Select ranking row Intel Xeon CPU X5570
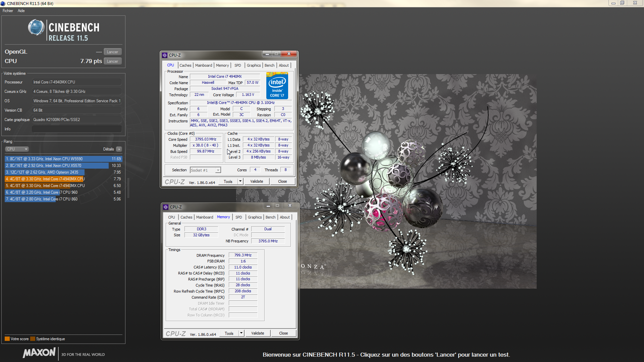This screenshot has height=362, width=644. pos(63,166)
